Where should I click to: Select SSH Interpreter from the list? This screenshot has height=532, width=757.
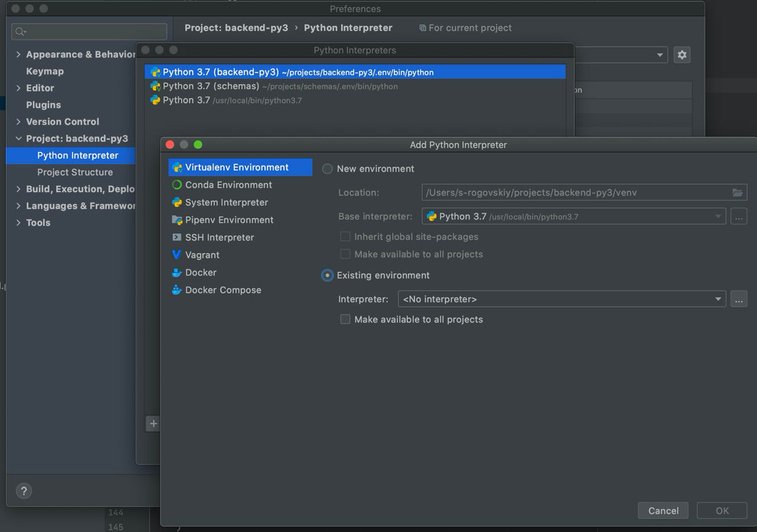pos(219,238)
